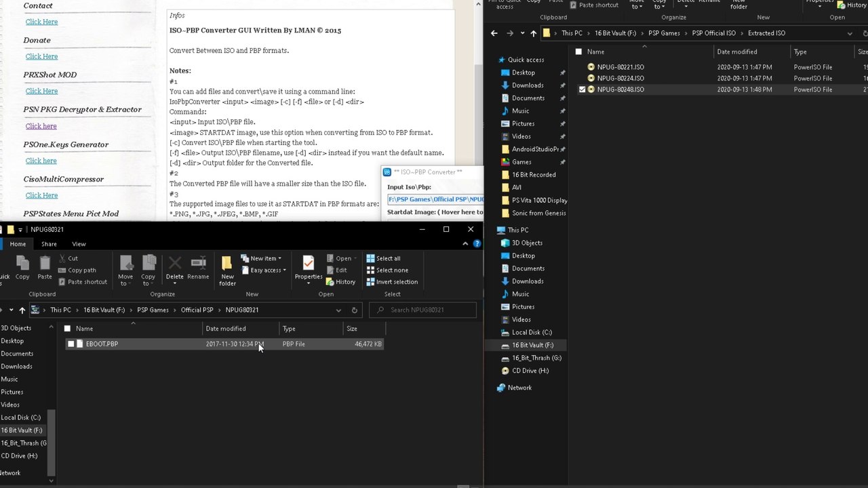The height and width of the screenshot is (488, 868).
Task: Click the Back arrow in Extracted ISO window
Action: pyautogui.click(x=494, y=33)
